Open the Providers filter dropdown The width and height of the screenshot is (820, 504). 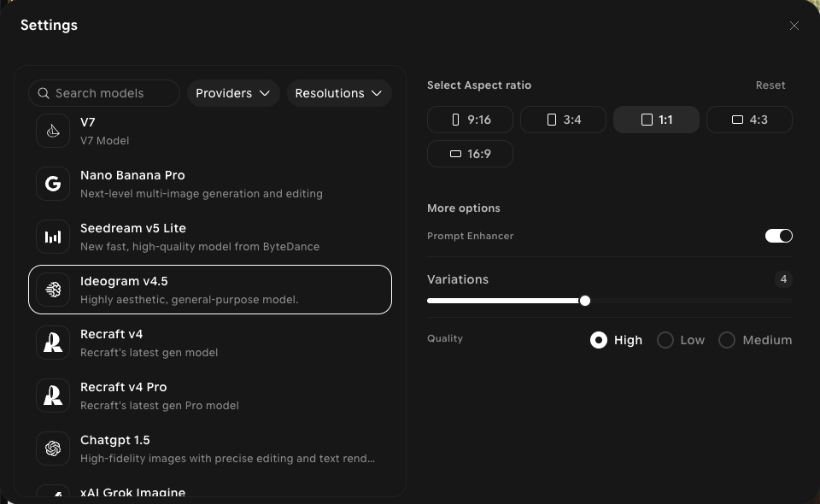(233, 93)
